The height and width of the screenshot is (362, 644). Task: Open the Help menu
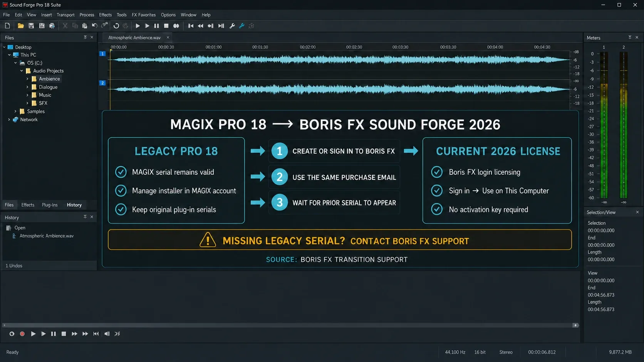(206, 15)
